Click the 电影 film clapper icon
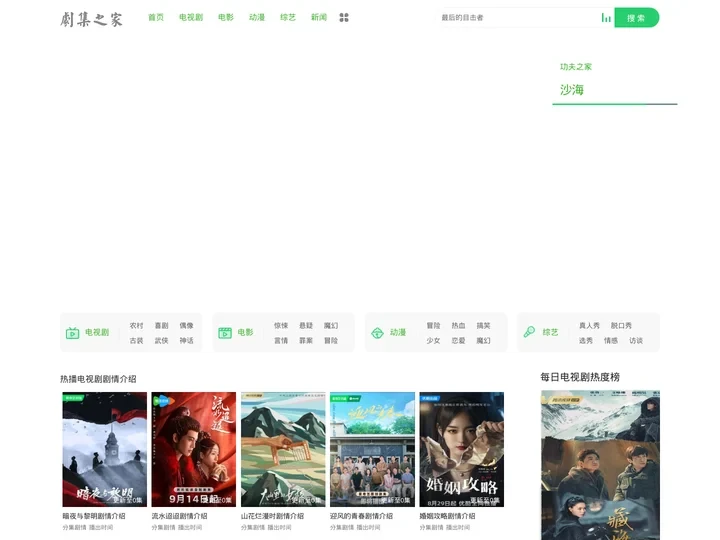 coord(225,333)
